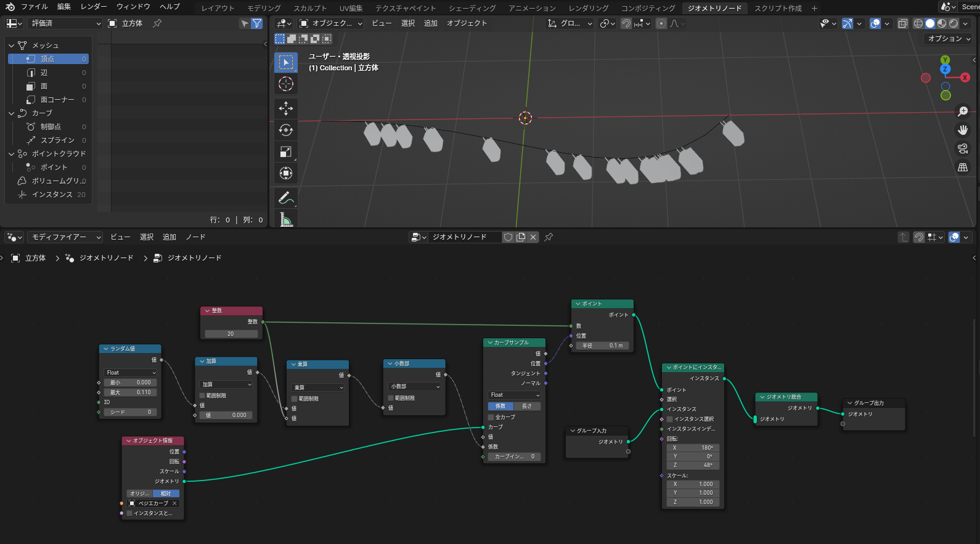Click the viewport zoom magnifier icon
Image resolution: width=980 pixels, height=544 pixels.
(962, 112)
